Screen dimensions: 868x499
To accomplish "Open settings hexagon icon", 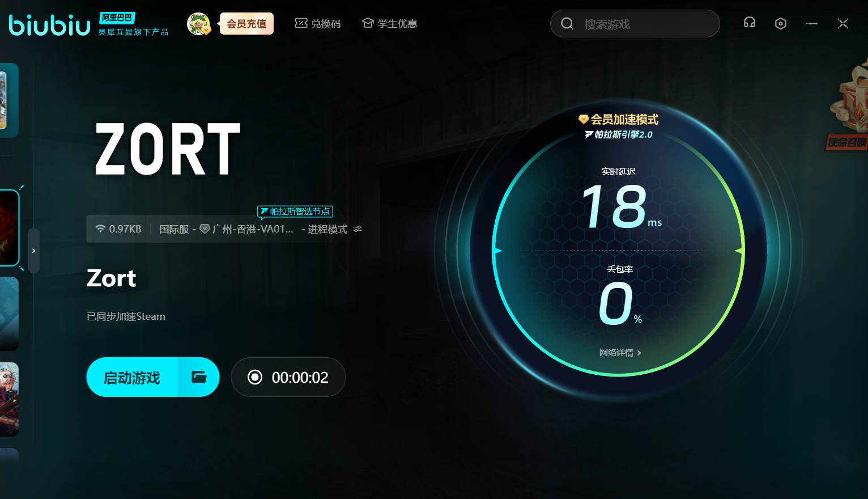I will point(781,23).
